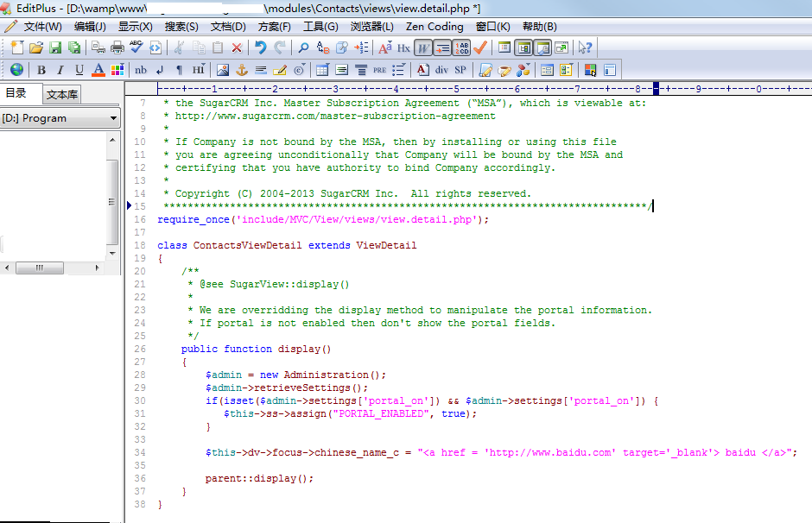This screenshot has height=523, width=812.
Task: Insert a SP span tag
Action: (460, 70)
